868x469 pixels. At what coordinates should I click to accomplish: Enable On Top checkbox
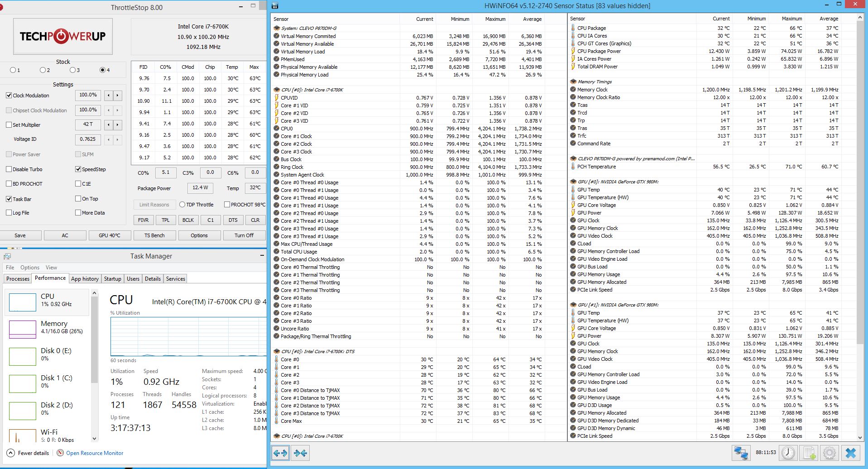(78, 199)
